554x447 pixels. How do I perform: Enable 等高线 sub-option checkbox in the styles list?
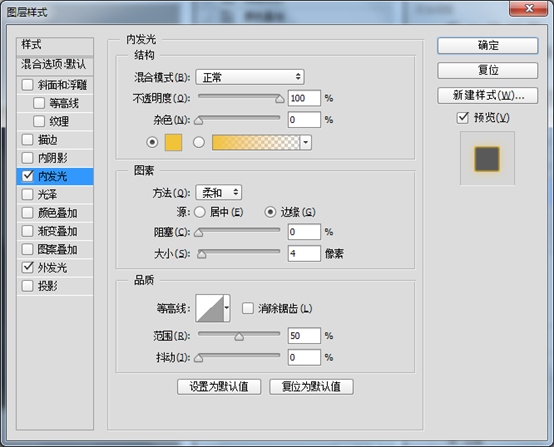[39, 103]
